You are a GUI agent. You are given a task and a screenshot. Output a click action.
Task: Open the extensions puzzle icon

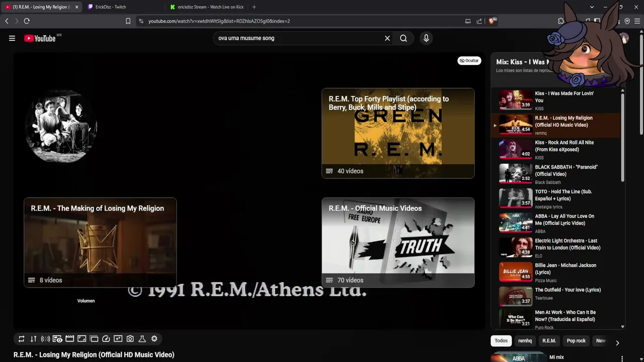coord(561,21)
